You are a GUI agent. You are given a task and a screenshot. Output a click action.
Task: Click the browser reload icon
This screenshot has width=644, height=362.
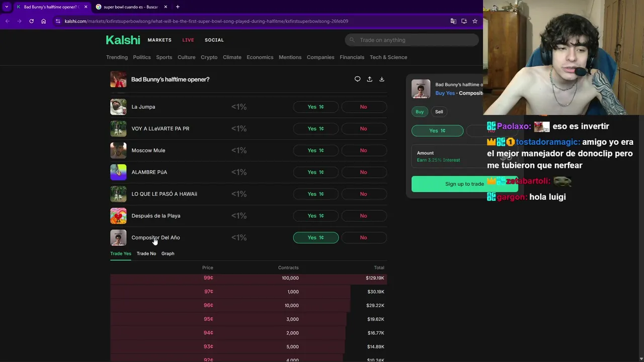[x=31, y=21]
